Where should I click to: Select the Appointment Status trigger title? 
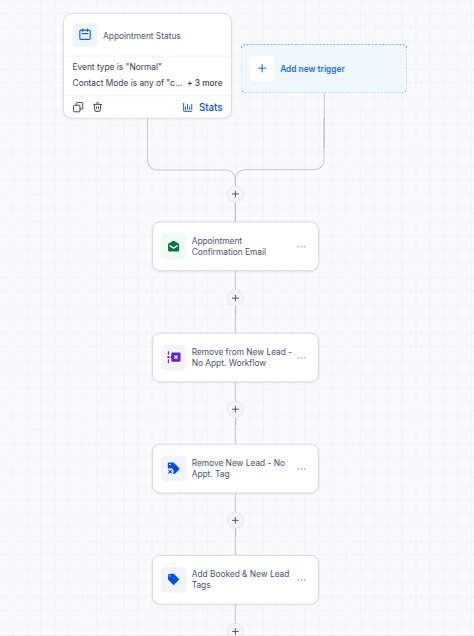tap(142, 36)
